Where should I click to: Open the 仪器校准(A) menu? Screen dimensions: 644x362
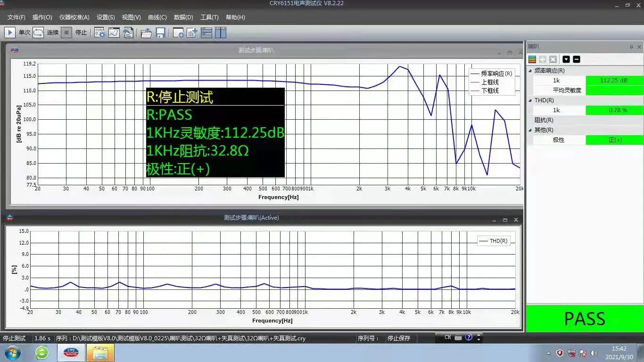[74, 17]
